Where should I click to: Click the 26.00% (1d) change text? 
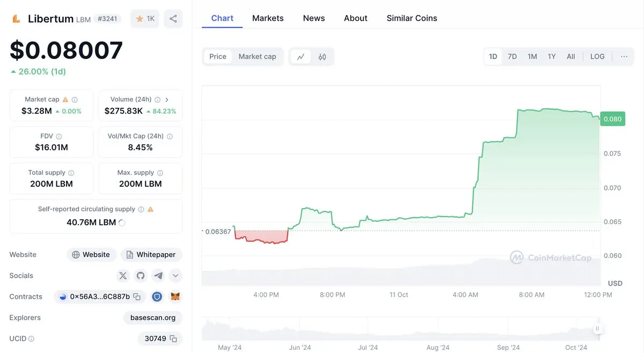click(x=42, y=71)
